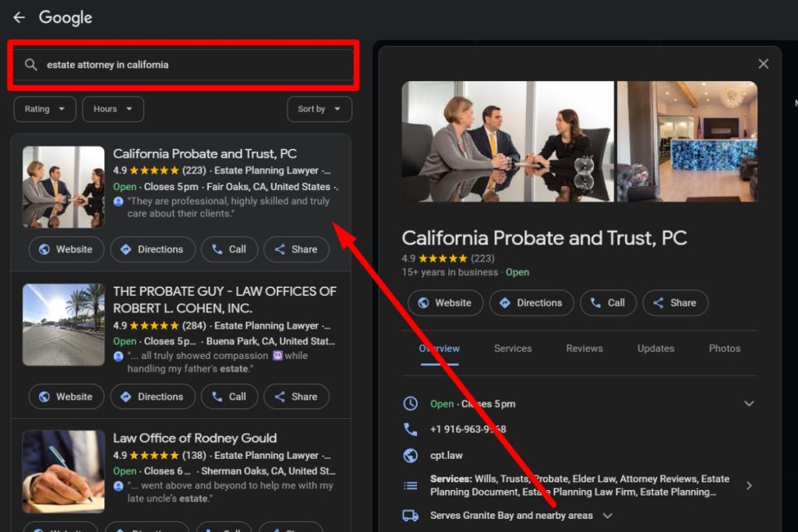Image resolution: width=798 pixels, height=532 pixels.
Task: Open the cpt.law website link
Action: (447, 456)
